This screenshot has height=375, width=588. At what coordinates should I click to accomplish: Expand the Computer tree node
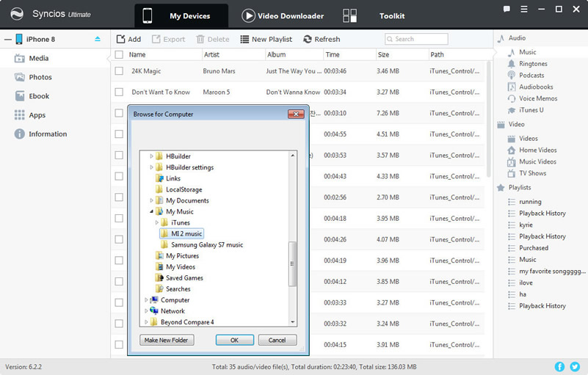(x=146, y=300)
